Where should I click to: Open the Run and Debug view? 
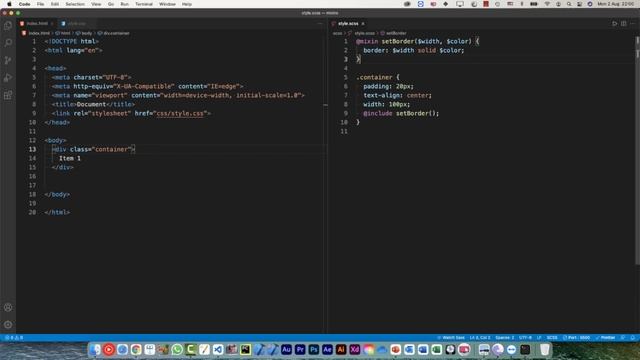pos(8,78)
